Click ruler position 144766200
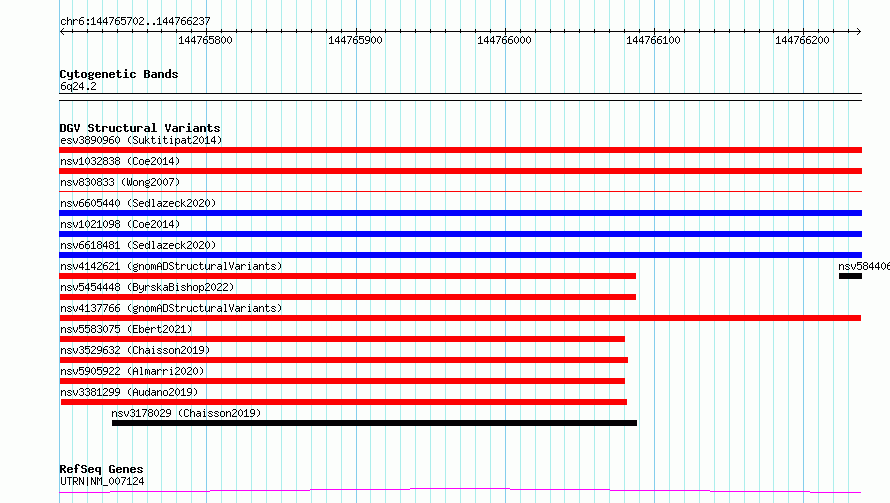Image resolution: width=890 pixels, height=503 pixels. 802,40
